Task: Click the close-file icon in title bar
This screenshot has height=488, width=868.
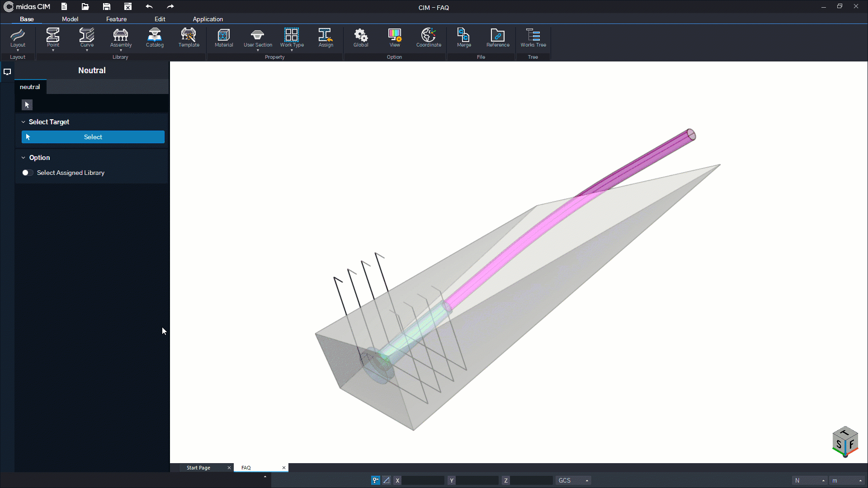Action: (128, 7)
